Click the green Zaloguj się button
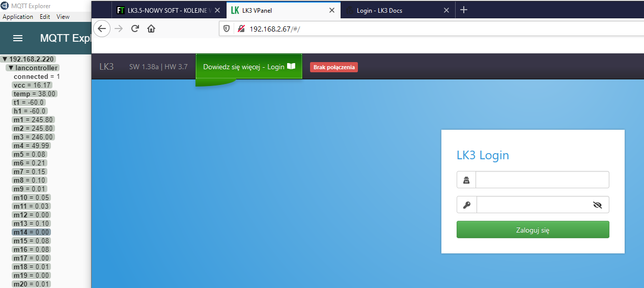This screenshot has height=288, width=644. 533,229
